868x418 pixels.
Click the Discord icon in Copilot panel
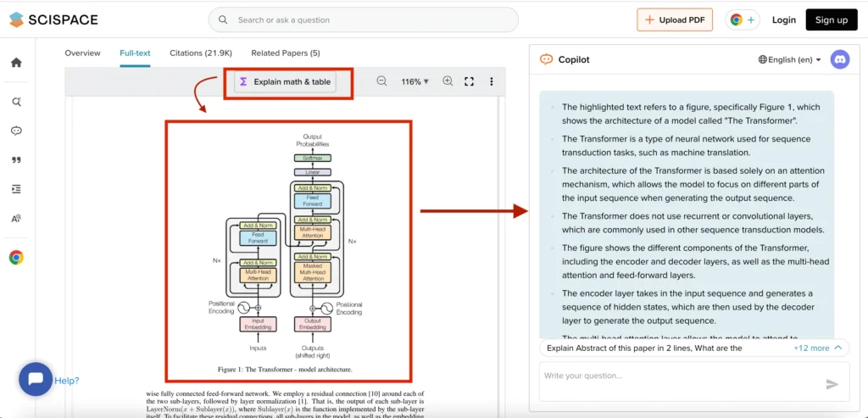click(839, 59)
